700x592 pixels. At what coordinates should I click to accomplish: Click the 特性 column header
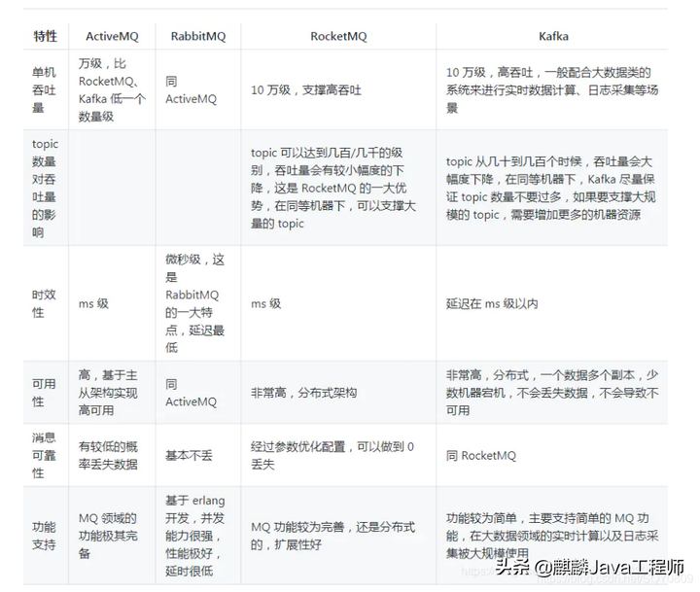click(45, 36)
